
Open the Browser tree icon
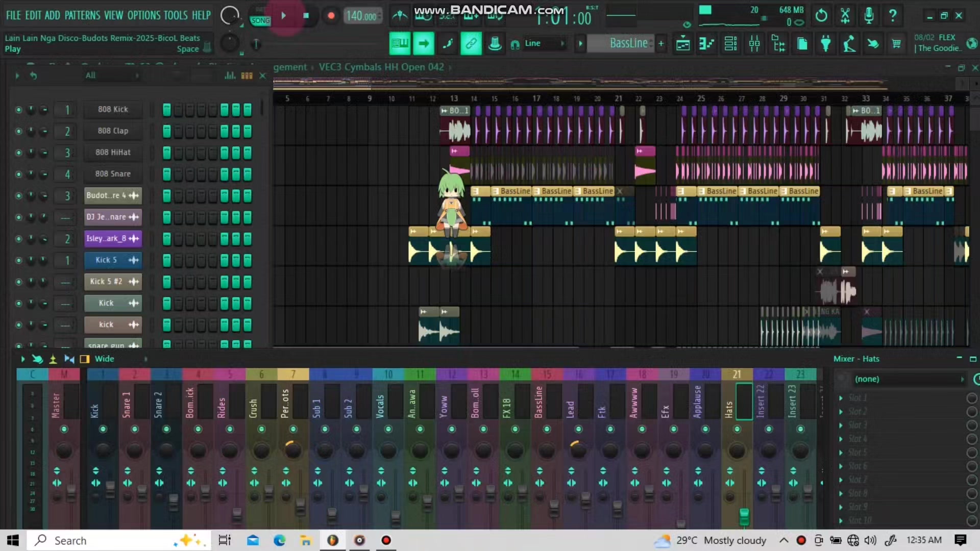tap(778, 44)
